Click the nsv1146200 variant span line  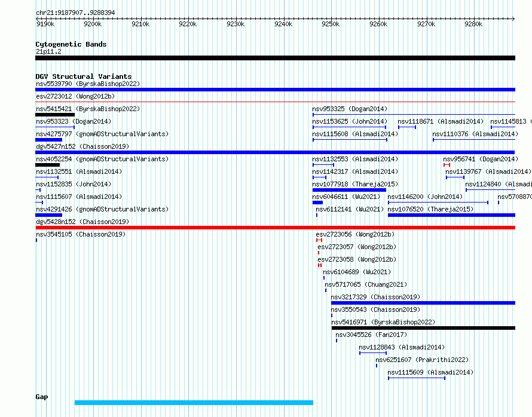point(438,203)
